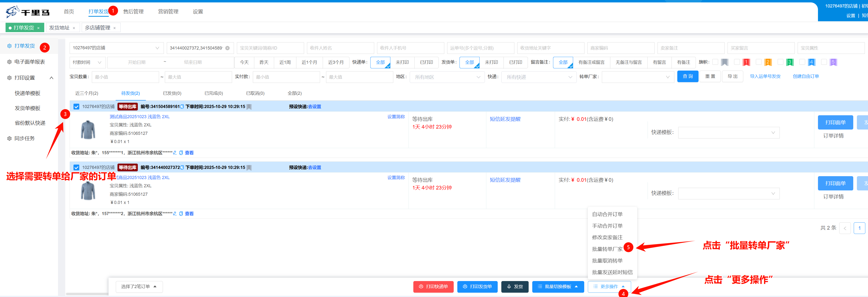Click the blue 查询 button

(687, 76)
